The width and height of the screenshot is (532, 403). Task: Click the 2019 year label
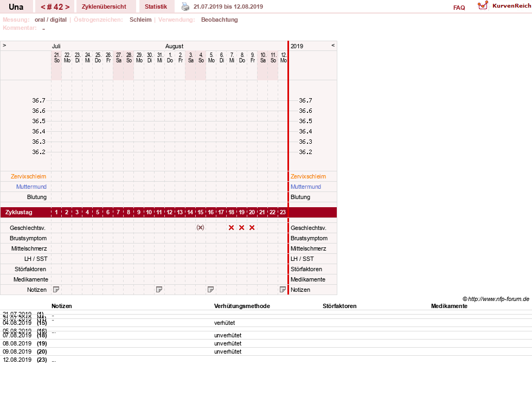297,46
